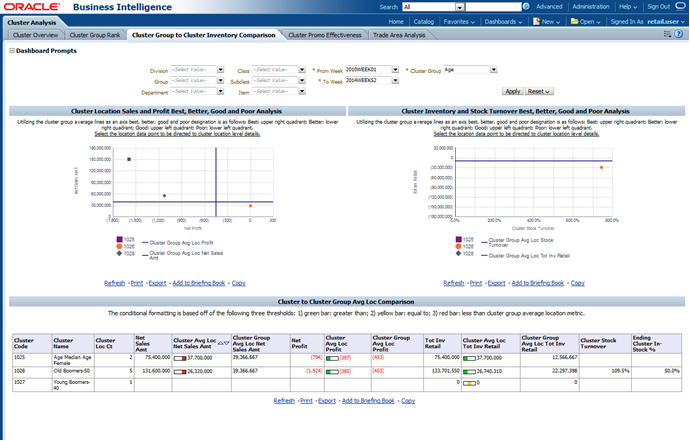Image resolution: width=690 pixels, height=441 pixels.
Task: Click Advanced search link
Action: (x=549, y=7)
